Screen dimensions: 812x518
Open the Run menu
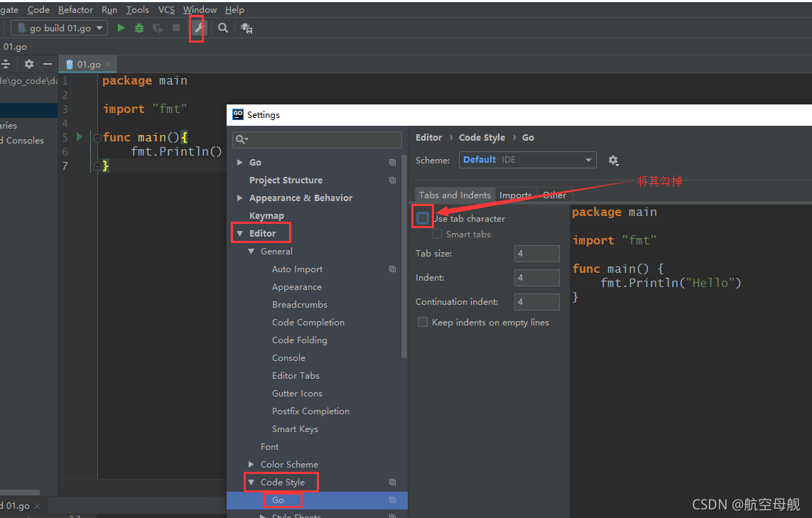click(x=109, y=10)
